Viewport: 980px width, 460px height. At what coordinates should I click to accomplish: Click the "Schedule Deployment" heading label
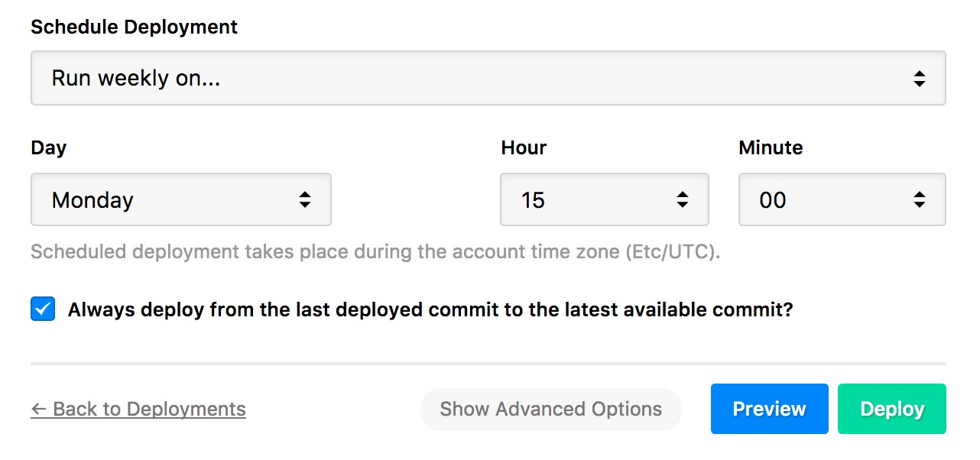(x=134, y=27)
